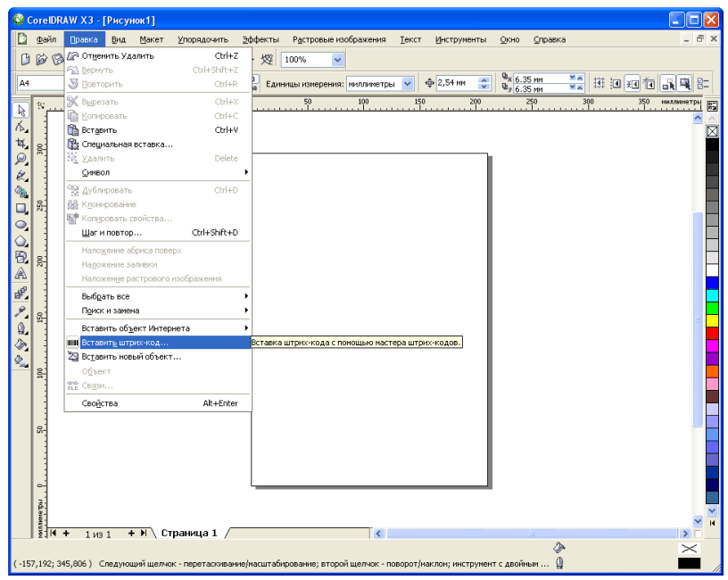Image resolution: width=728 pixels, height=580 pixels.
Task: Expand the Символ submenu
Action: pos(158,172)
